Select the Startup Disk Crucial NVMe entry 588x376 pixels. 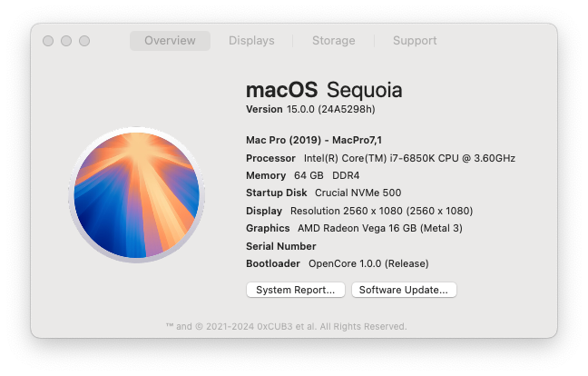pos(323,193)
